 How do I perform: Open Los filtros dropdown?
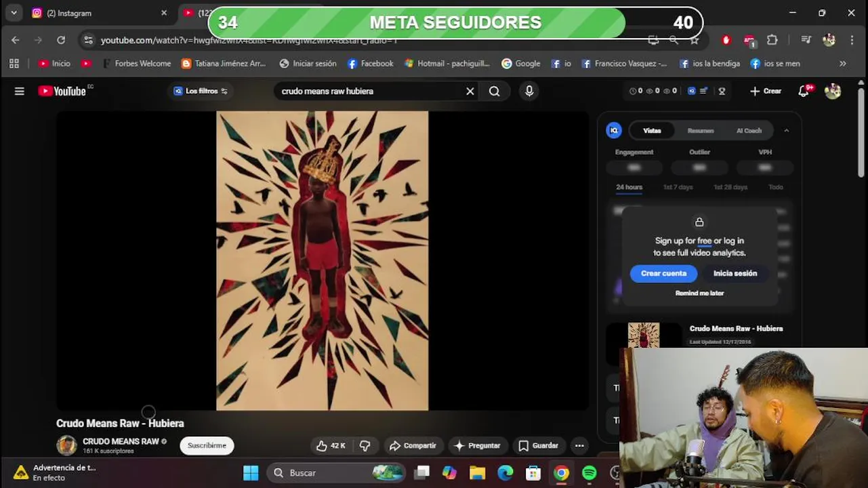point(201,91)
